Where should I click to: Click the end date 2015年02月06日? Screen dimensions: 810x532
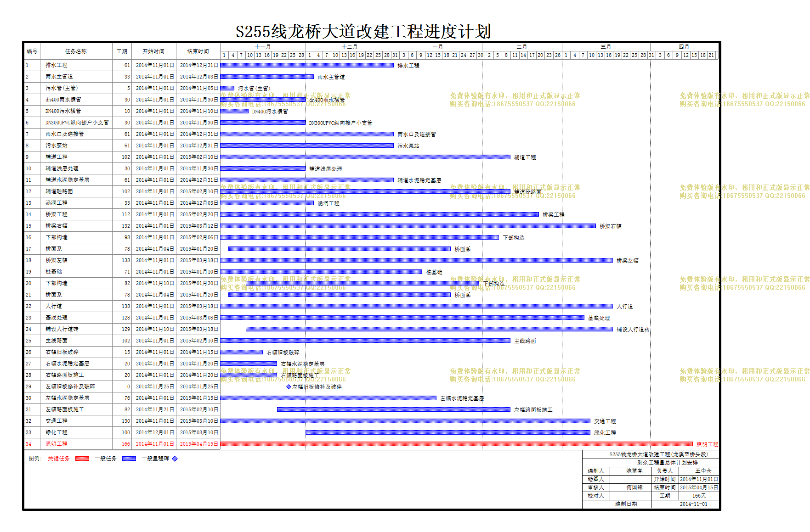pos(199,237)
